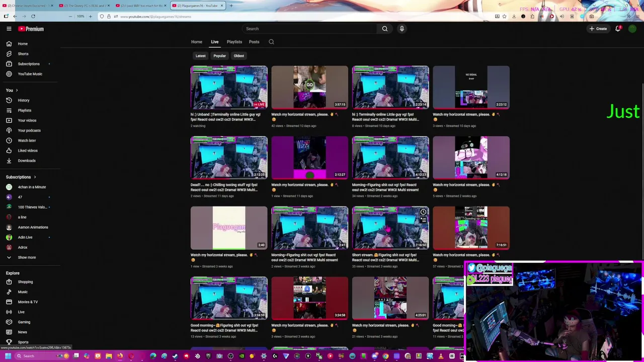
Task: Click the search magnifier button
Action: click(x=385, y=29)
